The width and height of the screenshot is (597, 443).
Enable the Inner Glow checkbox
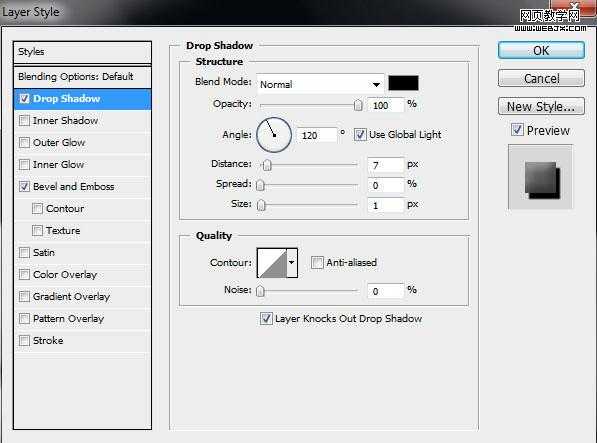click(x=24, y=165)
